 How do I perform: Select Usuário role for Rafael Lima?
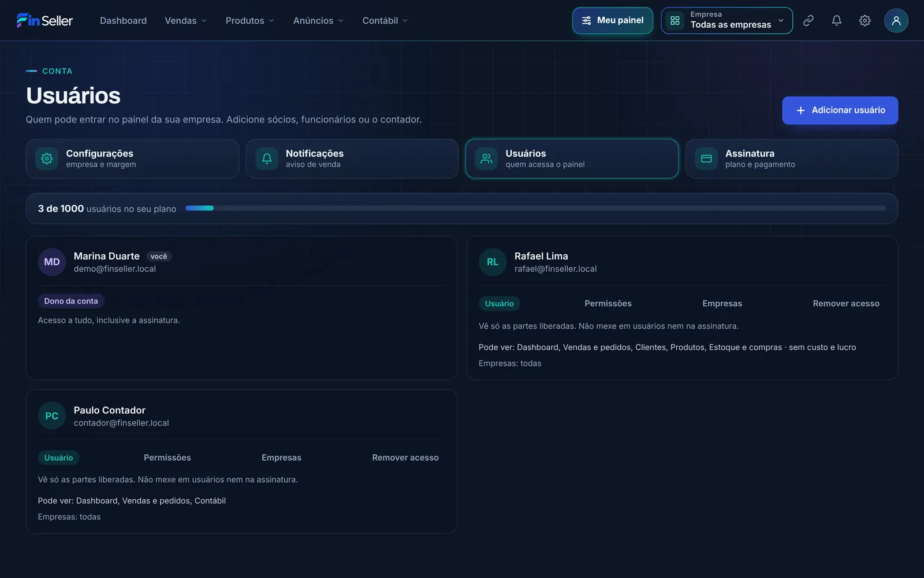tap(500, 303)
